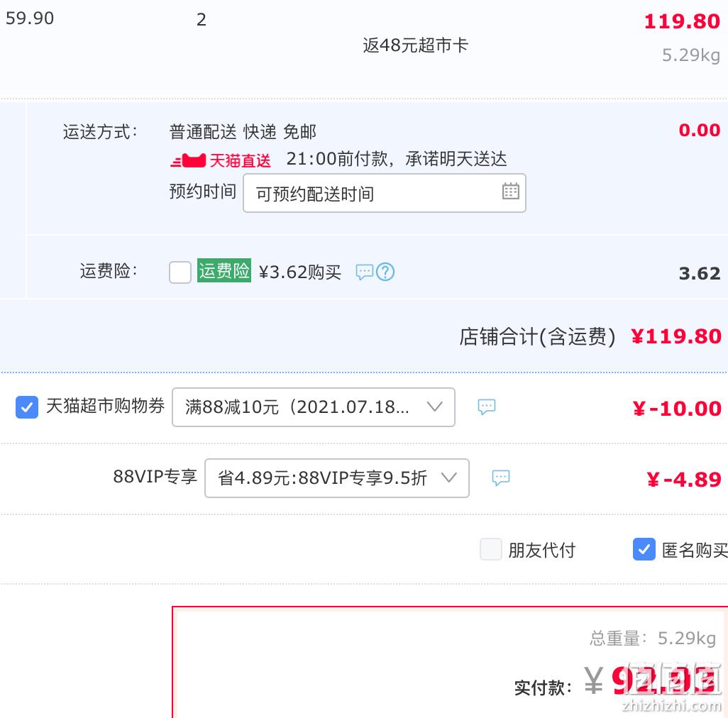Uncheck the 天猫超市购物券 checkbox

[27, 407]
